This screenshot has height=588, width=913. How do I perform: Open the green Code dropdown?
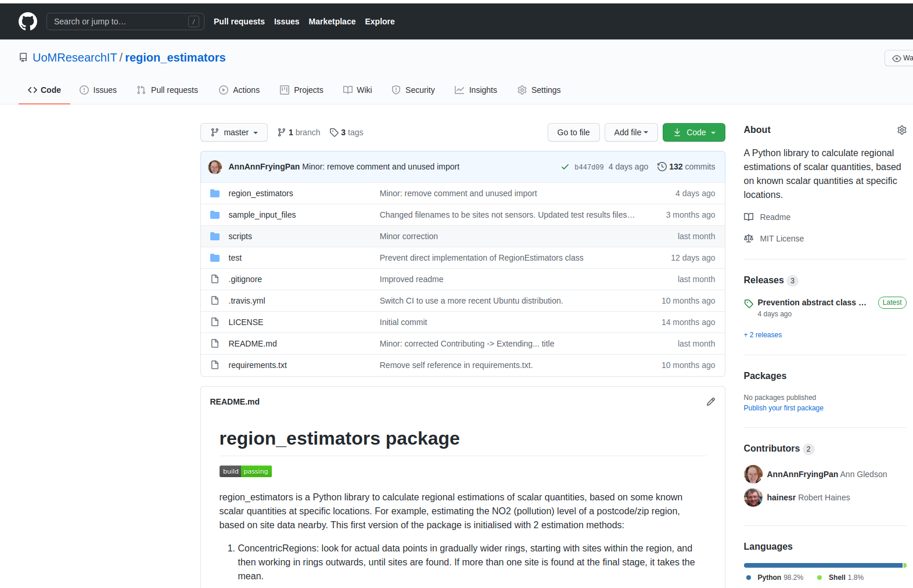pos(694,132)
